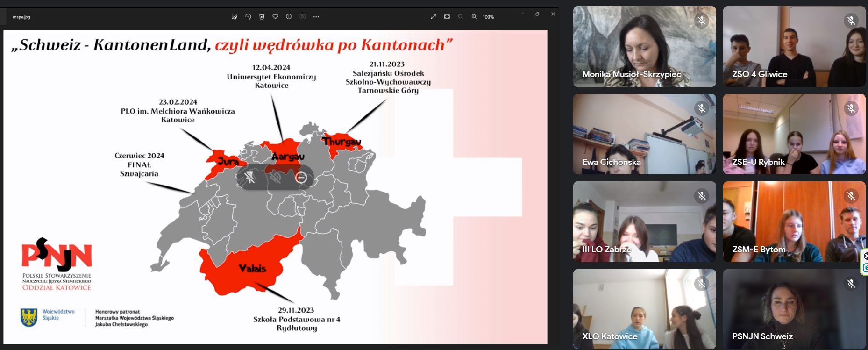This screenshot has width=868, height=350.
Task: Delete the image with the trash icon
Action: pos(262,17)
